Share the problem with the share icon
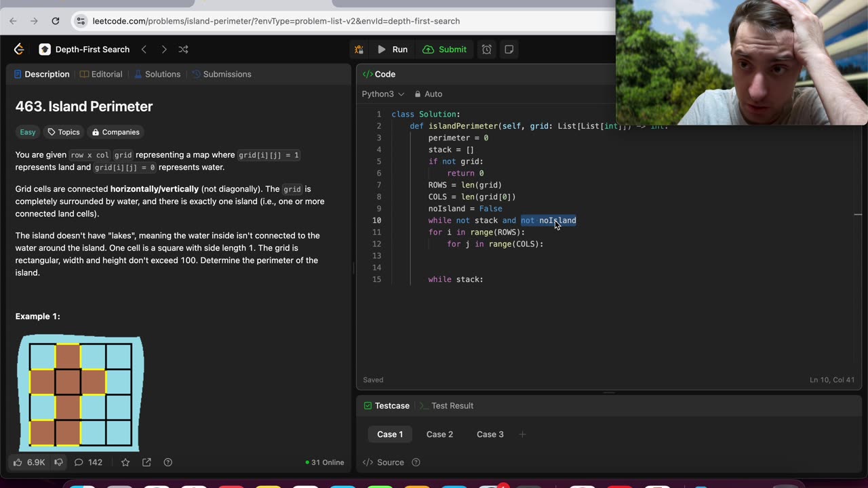 tap(146, 462)
